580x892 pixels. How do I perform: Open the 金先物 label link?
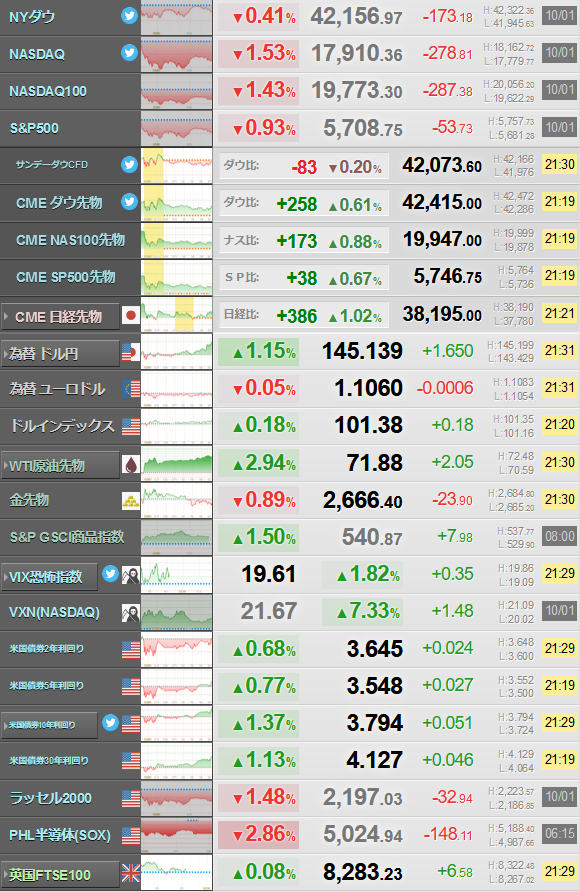[x=29, y=500]
